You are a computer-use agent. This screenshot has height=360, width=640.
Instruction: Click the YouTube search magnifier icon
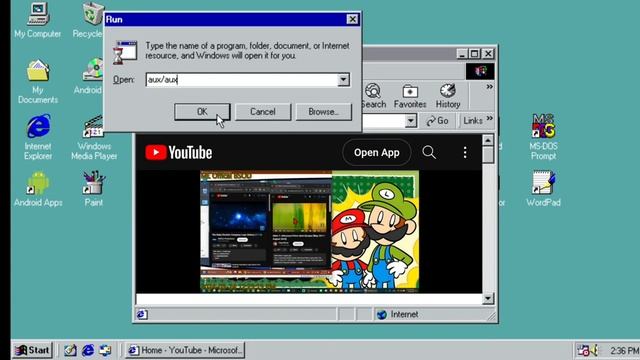(429, 153)
